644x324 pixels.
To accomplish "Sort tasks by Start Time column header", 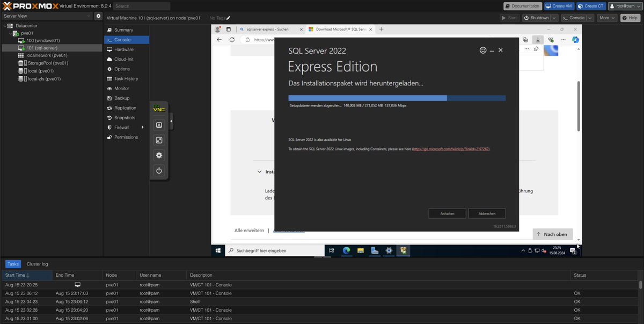I will (x=26, y=275).
